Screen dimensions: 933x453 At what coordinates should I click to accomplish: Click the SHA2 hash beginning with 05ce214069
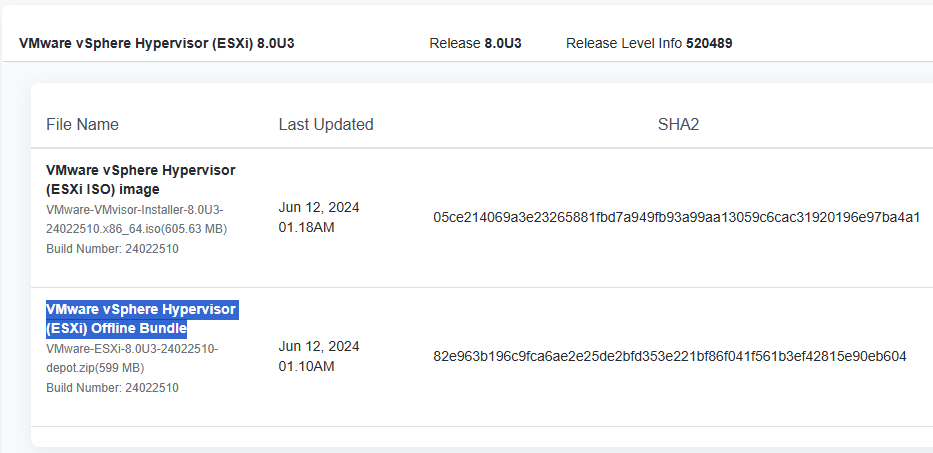[x=677, y=217]
